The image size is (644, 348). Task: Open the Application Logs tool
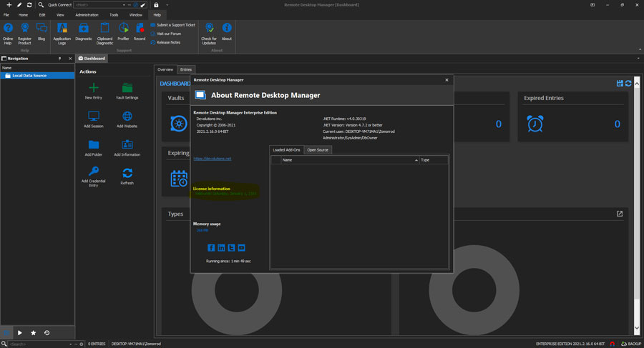coord(62,29)
